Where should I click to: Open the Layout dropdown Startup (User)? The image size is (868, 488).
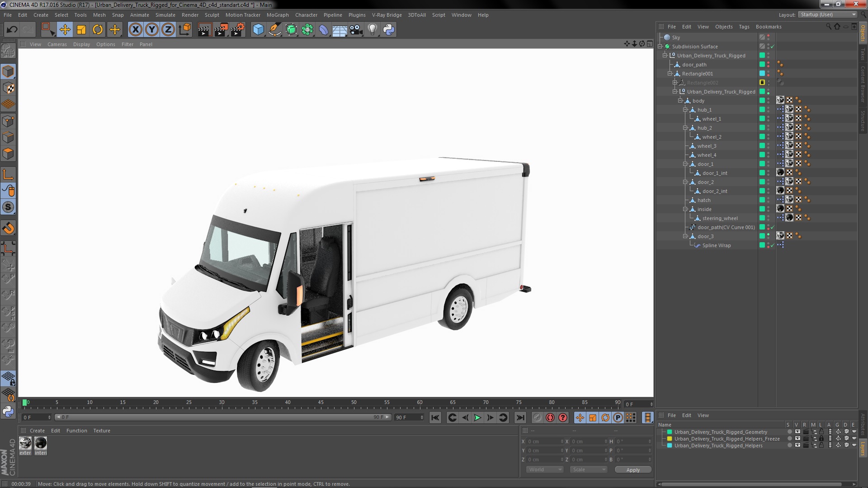(827, 14)
